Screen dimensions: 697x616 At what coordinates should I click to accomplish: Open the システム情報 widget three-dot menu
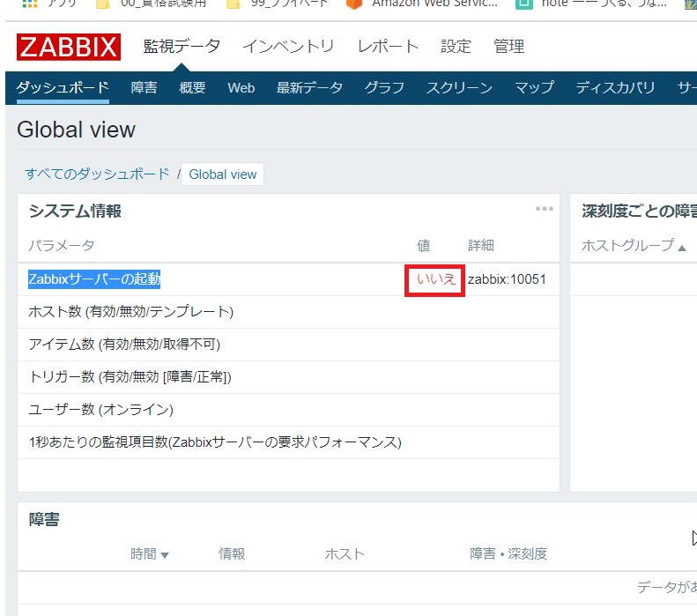(x=544, y=209)
